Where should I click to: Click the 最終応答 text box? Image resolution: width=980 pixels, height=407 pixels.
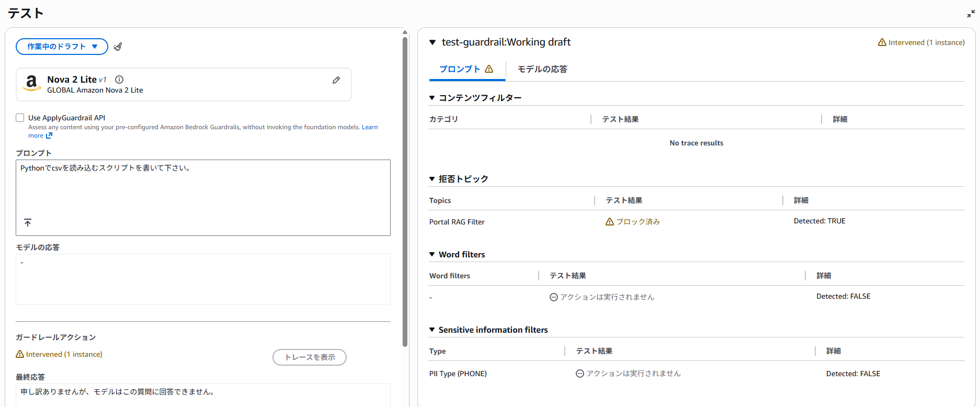(203, 395)
